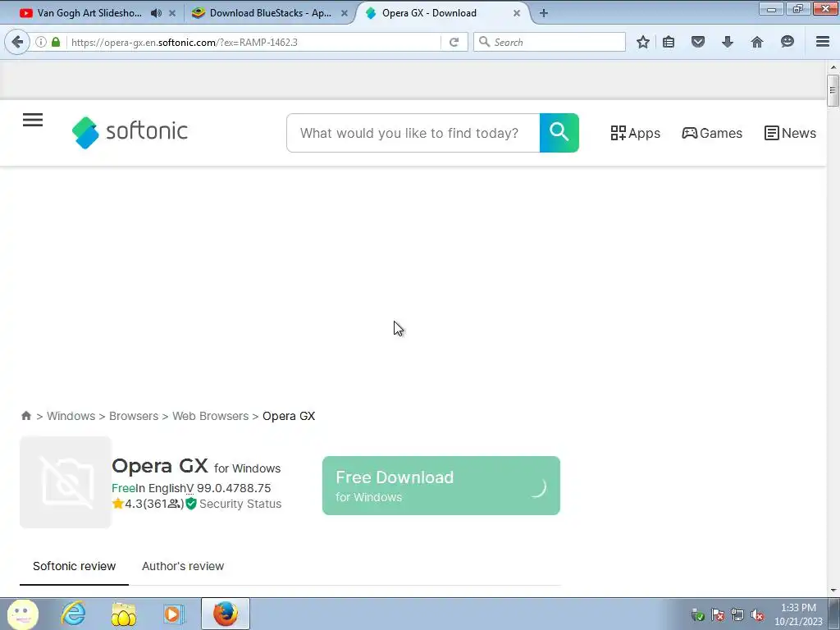Click the Firefox taskbar button
Image resolution: width=840 pixels, height=630 pixels.
pos(226,614)
